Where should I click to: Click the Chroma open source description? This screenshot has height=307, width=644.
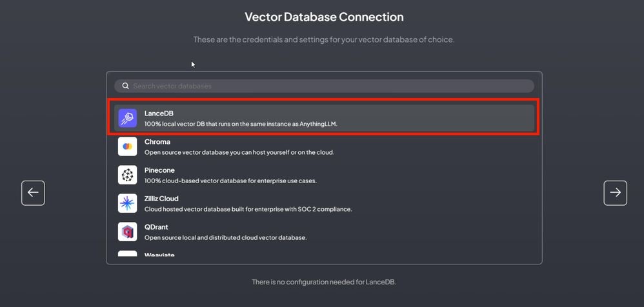tap(239, 152)
